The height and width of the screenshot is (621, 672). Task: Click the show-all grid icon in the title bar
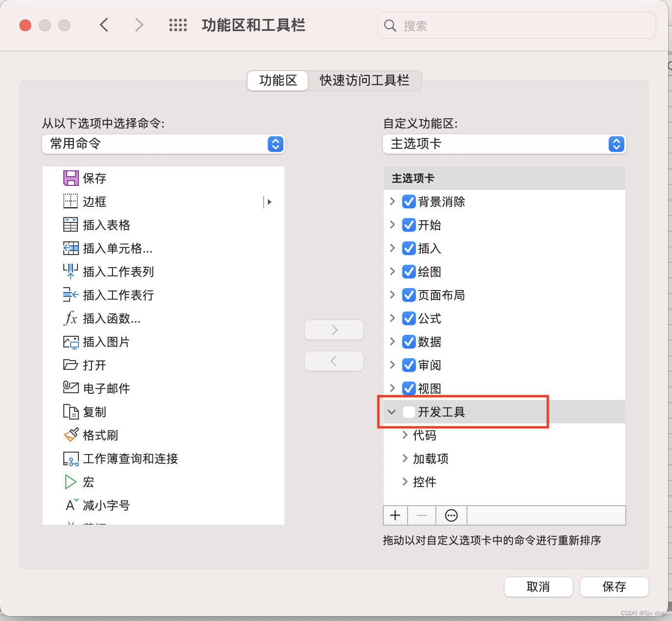point(178,25)
